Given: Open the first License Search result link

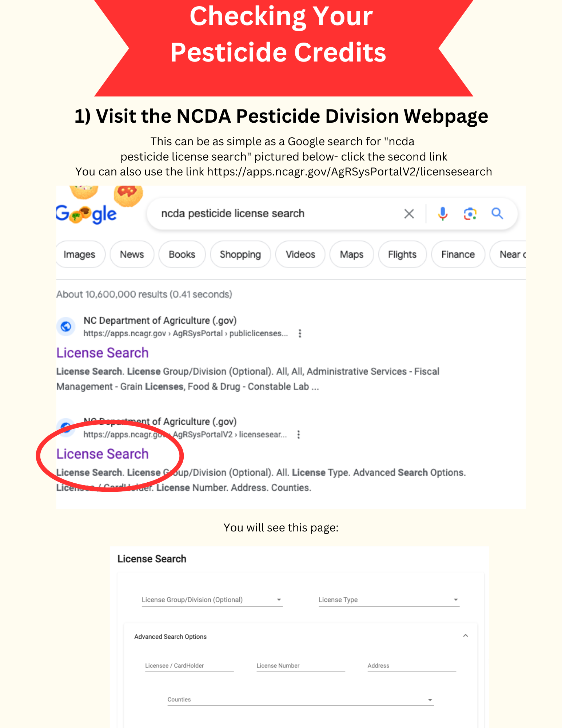Looking at the screenshot, I should click(x=103, y=353).
